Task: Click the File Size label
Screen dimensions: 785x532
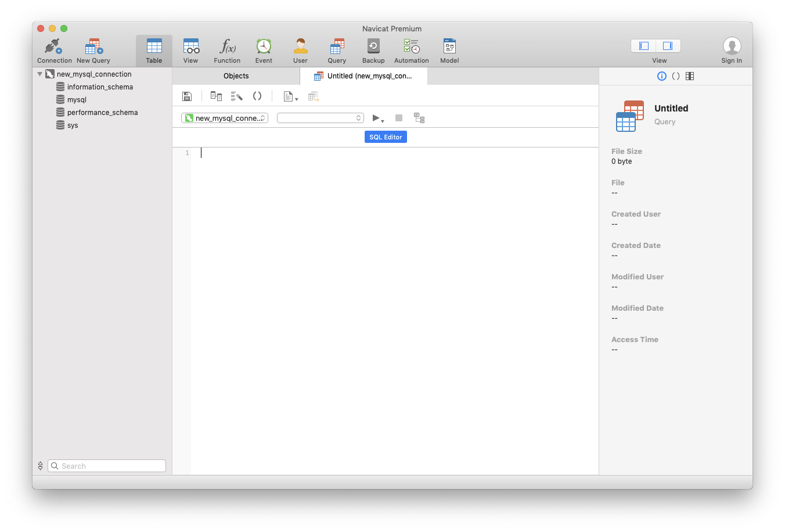Action: [x=626, y=152]
